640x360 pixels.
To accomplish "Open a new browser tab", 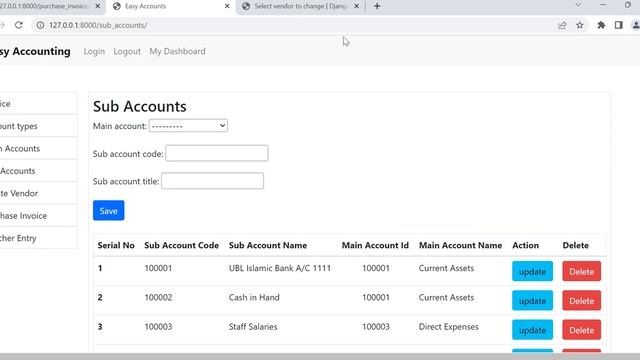I will [x=377, y=6].
